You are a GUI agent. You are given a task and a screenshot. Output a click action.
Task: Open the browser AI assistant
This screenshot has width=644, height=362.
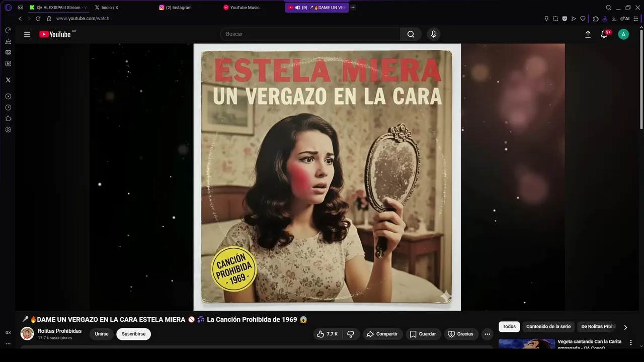624,19
